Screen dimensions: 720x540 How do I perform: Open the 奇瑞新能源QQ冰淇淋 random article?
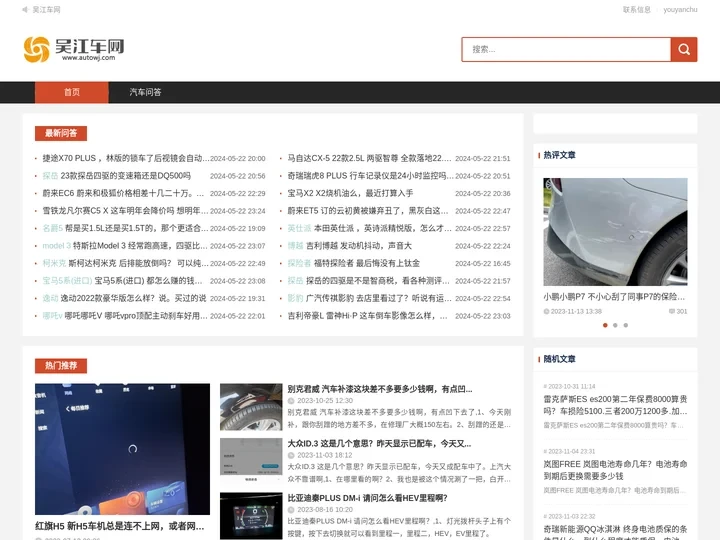coord(615,533)
